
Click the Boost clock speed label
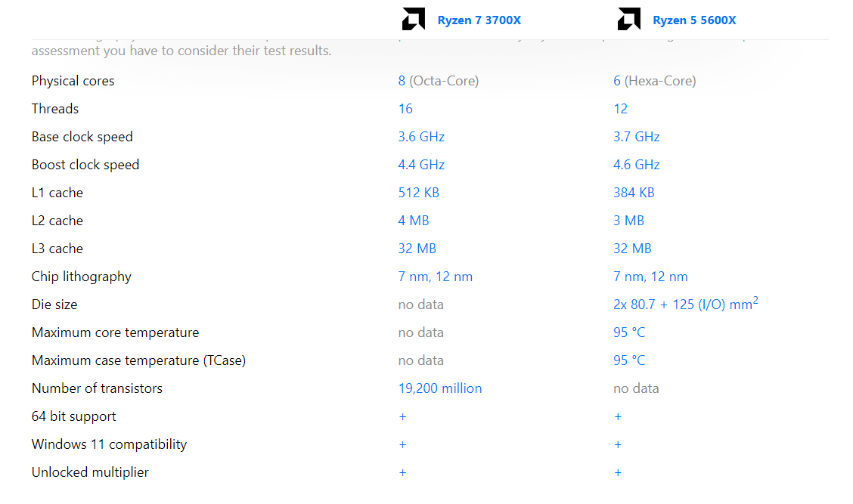pyautogui.click(x=85, y=165)
